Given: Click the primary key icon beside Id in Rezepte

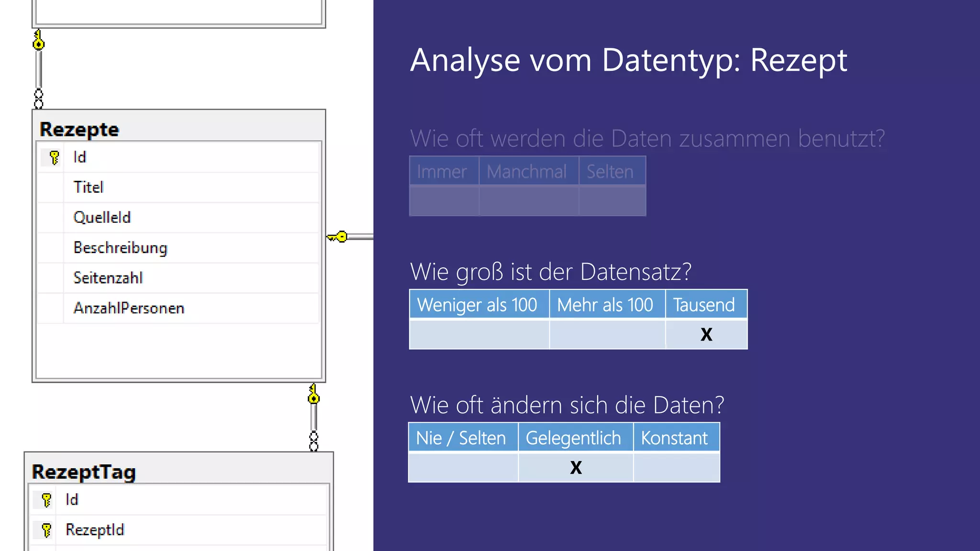Looking at the screenshot, I should click(54, 157).
